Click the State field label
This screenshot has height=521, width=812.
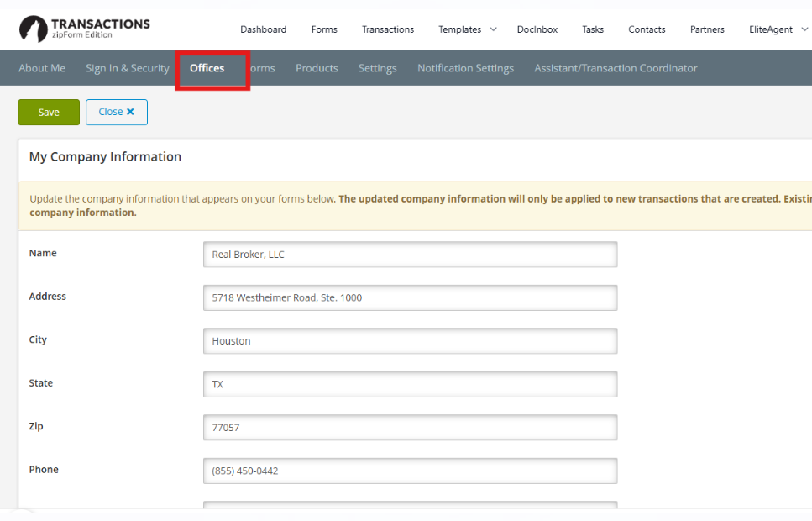[x=41, y=382]
